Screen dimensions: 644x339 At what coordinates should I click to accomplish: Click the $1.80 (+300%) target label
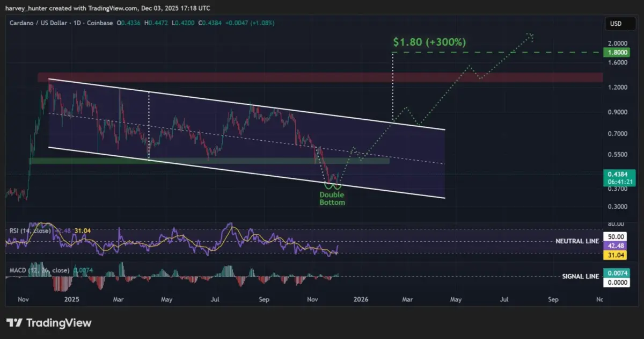[x=429, y=42]
